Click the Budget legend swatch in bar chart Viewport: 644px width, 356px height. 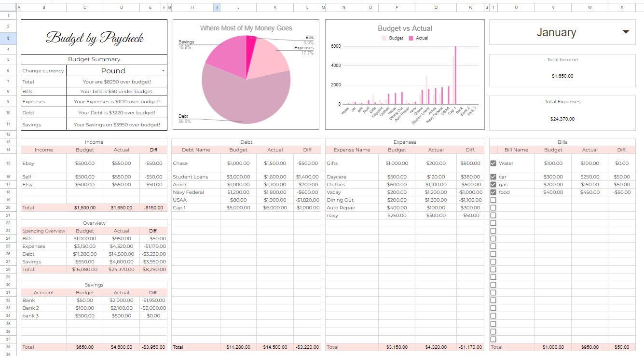tap(384, 38)
